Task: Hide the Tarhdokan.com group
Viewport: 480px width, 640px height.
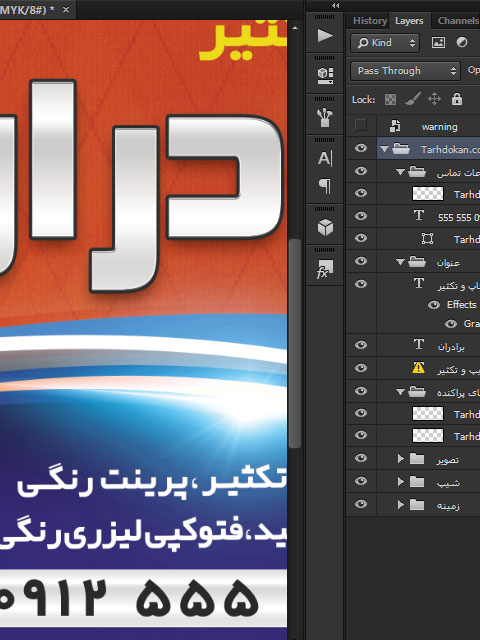Action: click(x=361, y=148)
